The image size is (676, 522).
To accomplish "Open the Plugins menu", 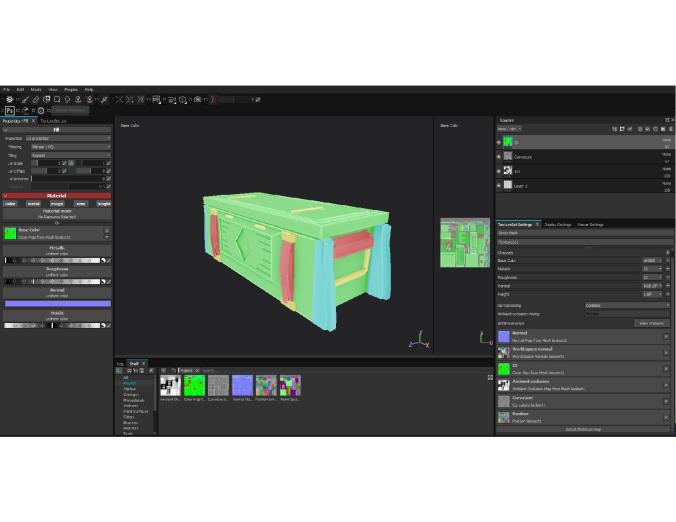I will point(71,89).
